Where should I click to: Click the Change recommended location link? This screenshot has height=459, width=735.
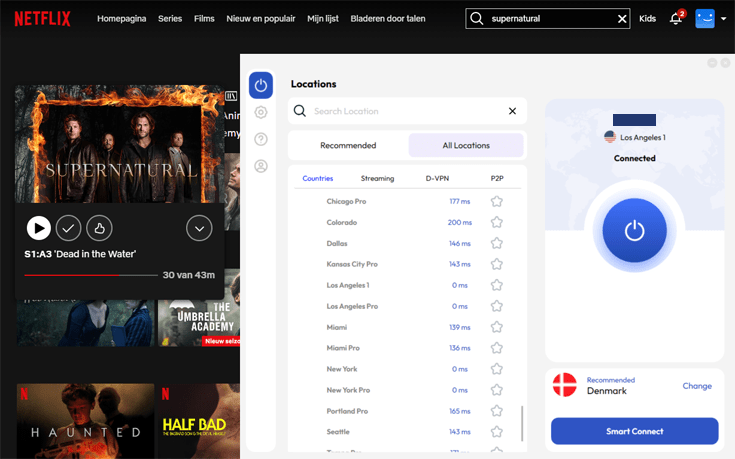click(x=697, y=386)
